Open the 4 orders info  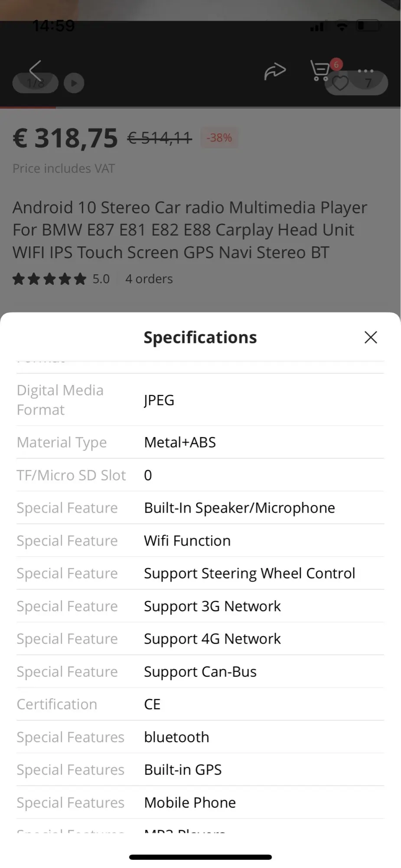pyautogui.click(x=149, y=279)
